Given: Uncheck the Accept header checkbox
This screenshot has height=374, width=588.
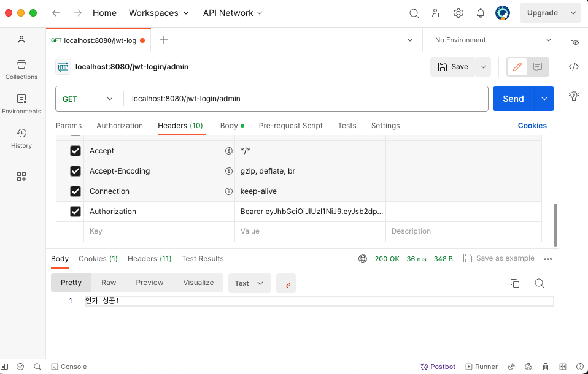Looking at the screenshot, I should click(75, 151).
